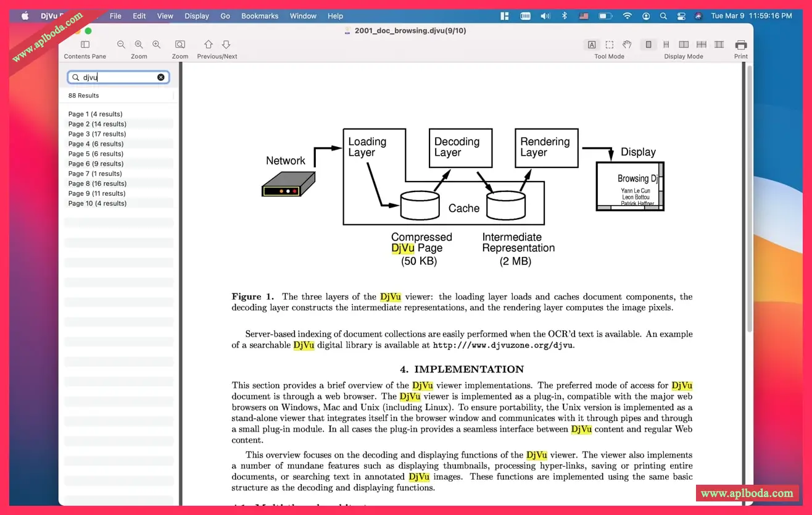812x515 pixels.
Task: Switch to single page display mode
Action: click(x=648, y=44)
